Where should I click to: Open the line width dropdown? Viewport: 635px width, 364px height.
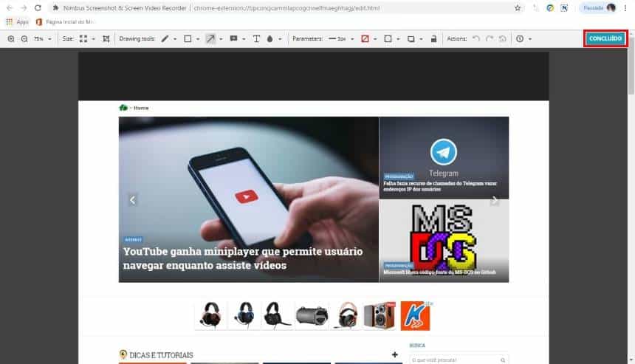click(341, 39)
